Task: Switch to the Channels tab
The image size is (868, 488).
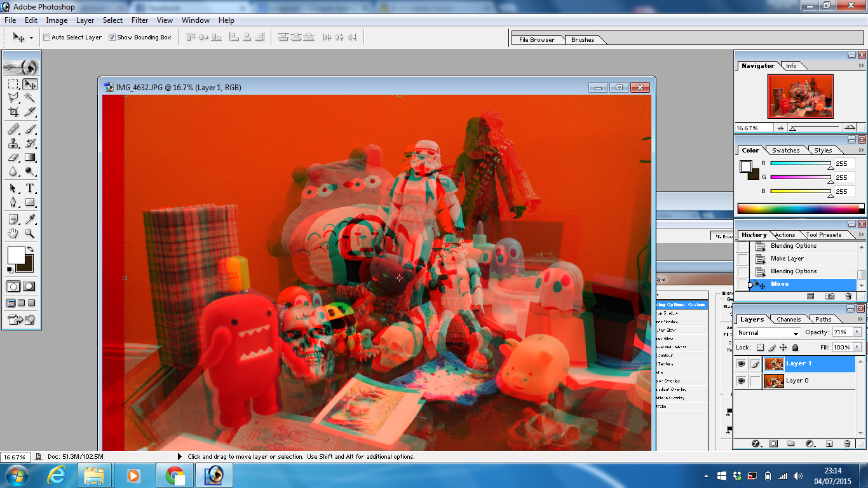Action: (x=789, y=319)
